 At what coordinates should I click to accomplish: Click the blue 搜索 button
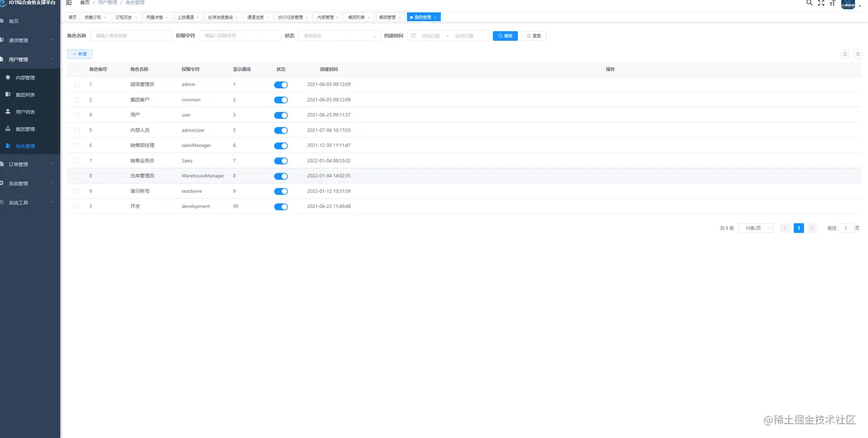505,36
